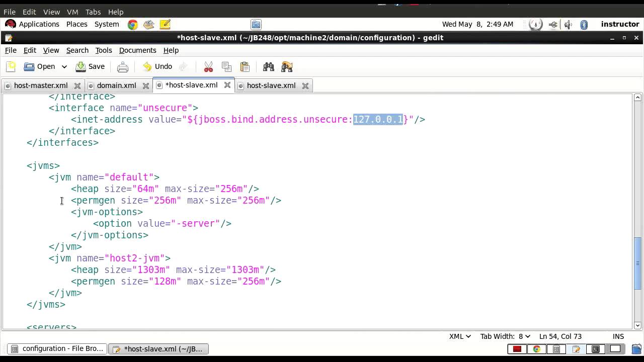The width and height of the screenshot is (644, 362).
Task: Open the VM menu in the top bar
Action: (x=72, y=12)
